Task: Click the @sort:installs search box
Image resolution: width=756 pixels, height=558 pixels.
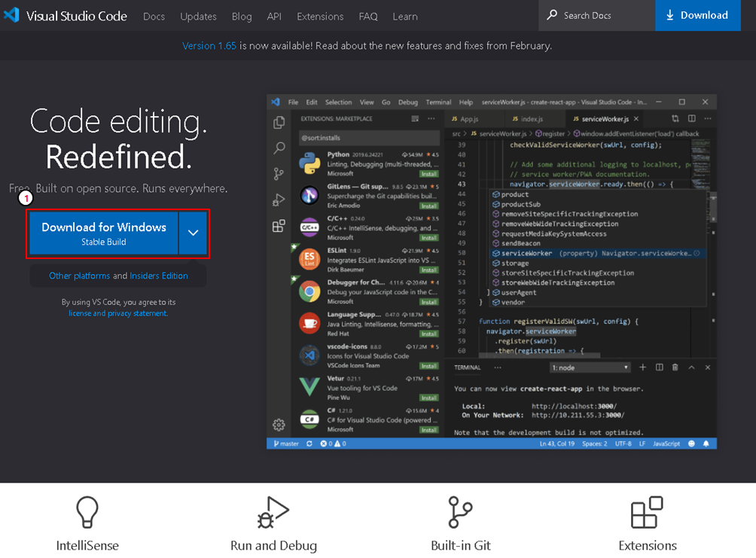Action: click(369, 138)
